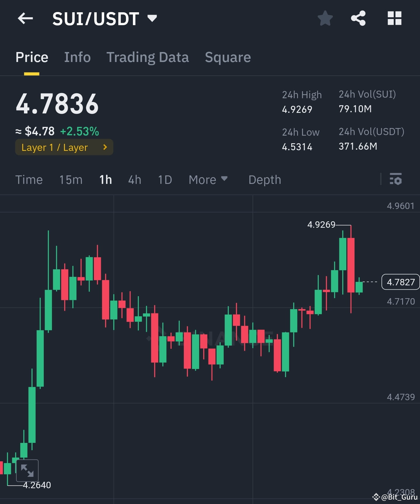The image size is (420, 504).
Task: Expand the chart to fullscreen
Action: pyautogui.click(x=27, y=470)
